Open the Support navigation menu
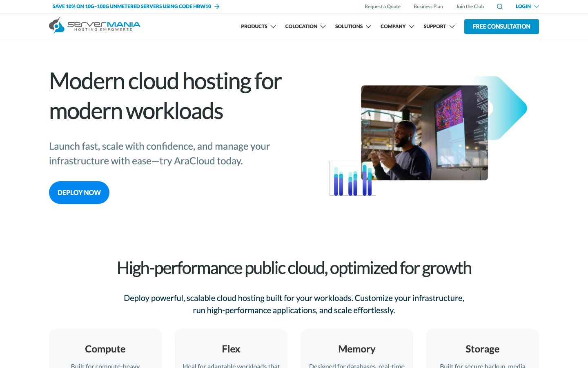The height and width of the screenshot is (368, 588). (x=439, y=27)
